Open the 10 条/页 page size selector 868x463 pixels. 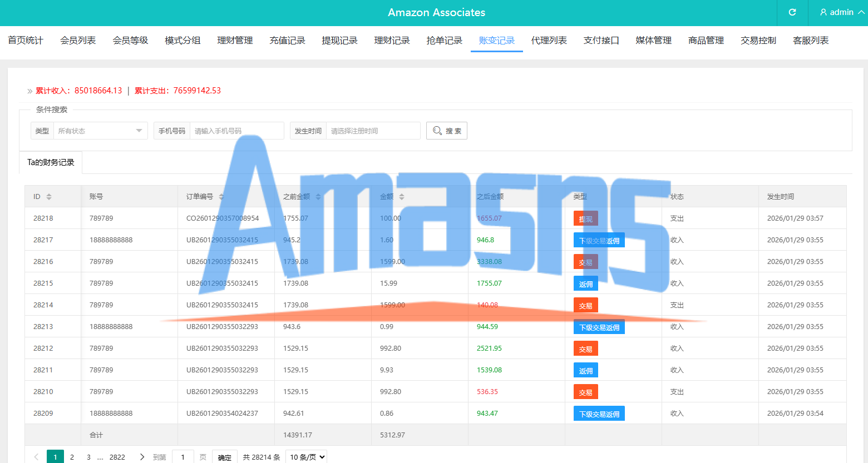(x=307, y=457)
